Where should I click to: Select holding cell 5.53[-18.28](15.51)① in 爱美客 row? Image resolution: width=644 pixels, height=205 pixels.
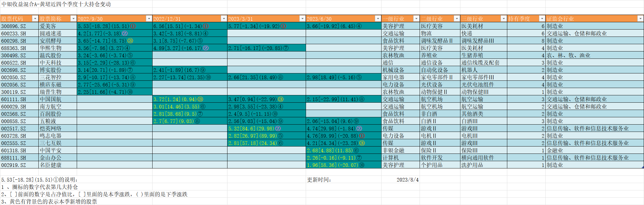pos(114,26)
